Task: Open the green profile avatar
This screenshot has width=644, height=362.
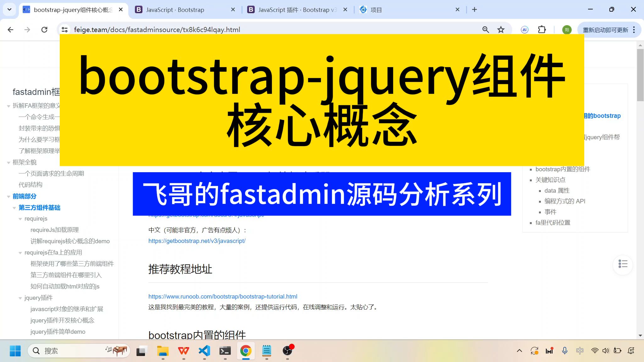Action: [x=567, y=30]
